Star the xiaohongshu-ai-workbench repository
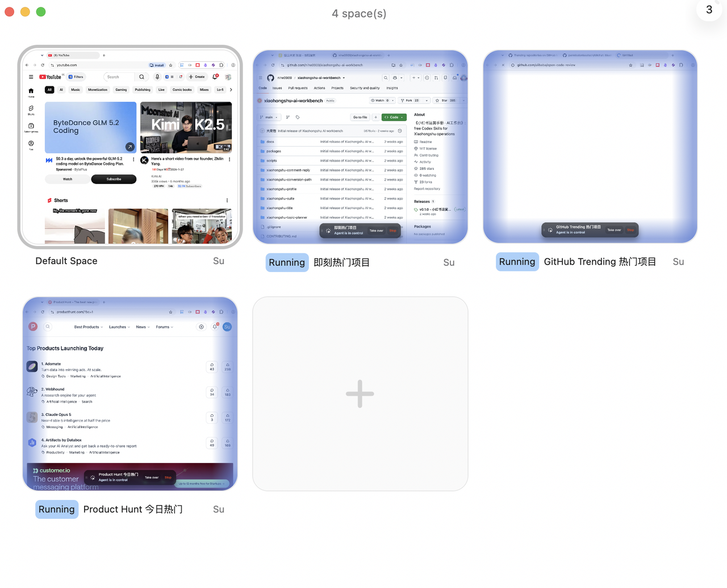The height and width of the screenshot is (588, 727). click(x=445, y=101)
